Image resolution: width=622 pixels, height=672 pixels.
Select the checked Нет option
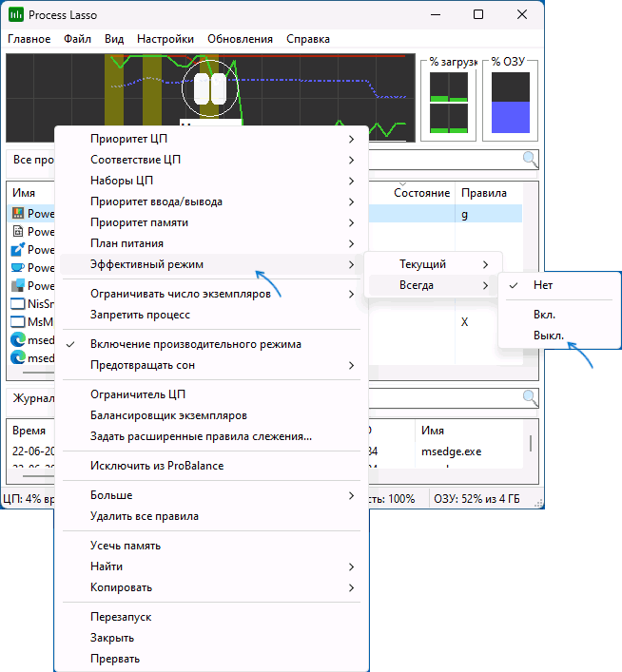click(559, 285)
